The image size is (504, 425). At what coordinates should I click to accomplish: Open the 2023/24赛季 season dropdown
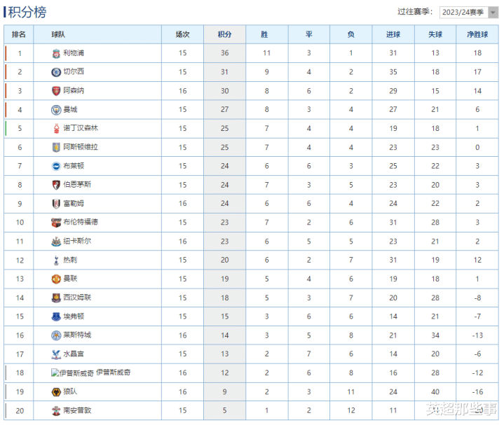pyautogui.click(x=469, y=13)
